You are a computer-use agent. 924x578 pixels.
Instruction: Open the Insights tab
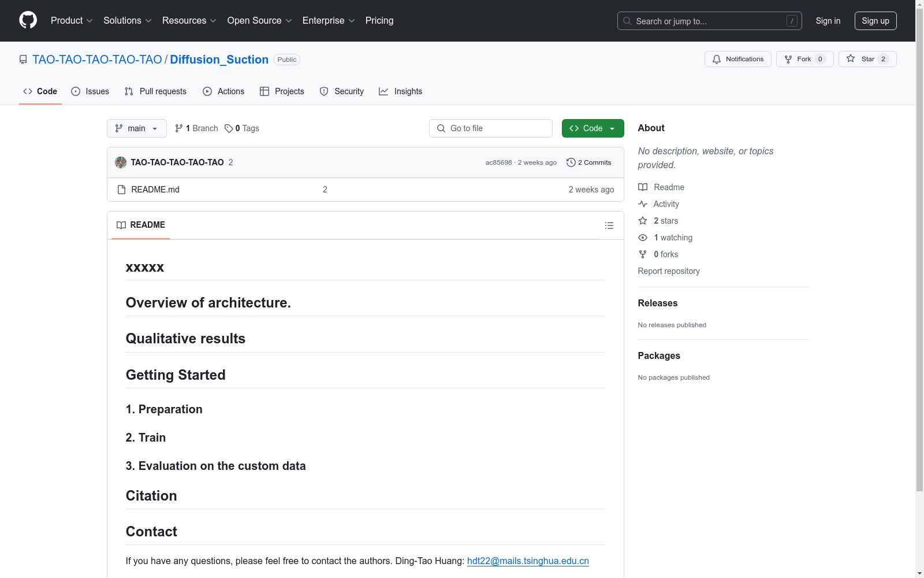pos(401,91)
